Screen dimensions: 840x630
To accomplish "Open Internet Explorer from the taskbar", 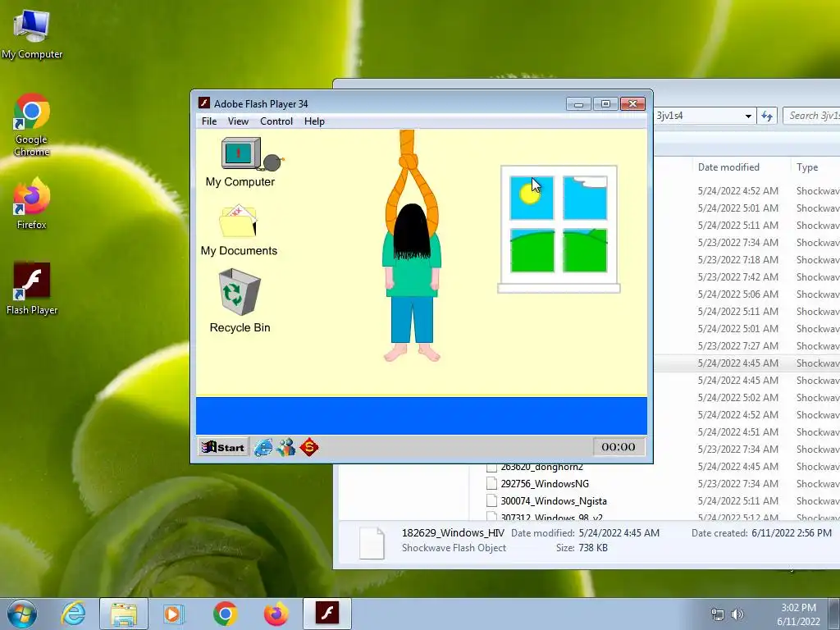I will point(73,614).
